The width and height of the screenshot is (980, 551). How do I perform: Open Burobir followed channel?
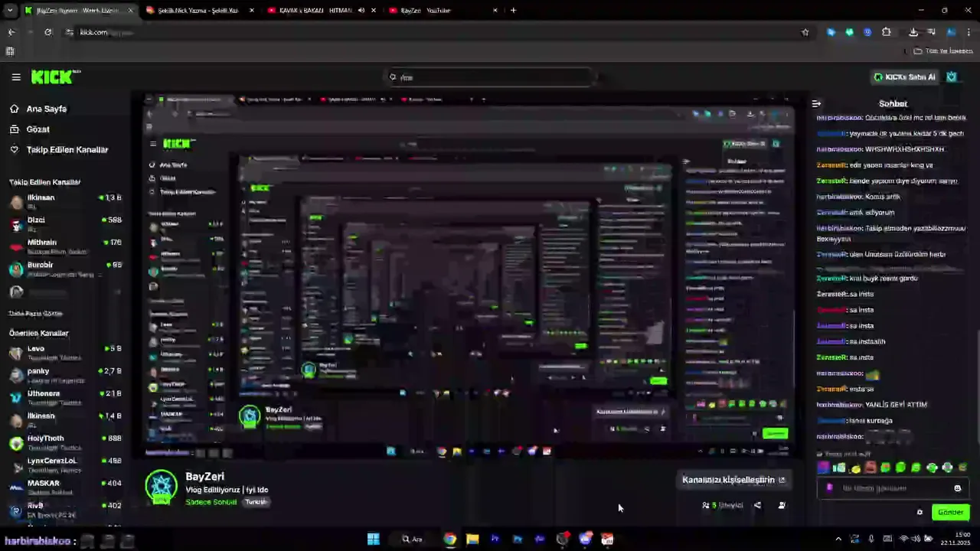[65, 269]
